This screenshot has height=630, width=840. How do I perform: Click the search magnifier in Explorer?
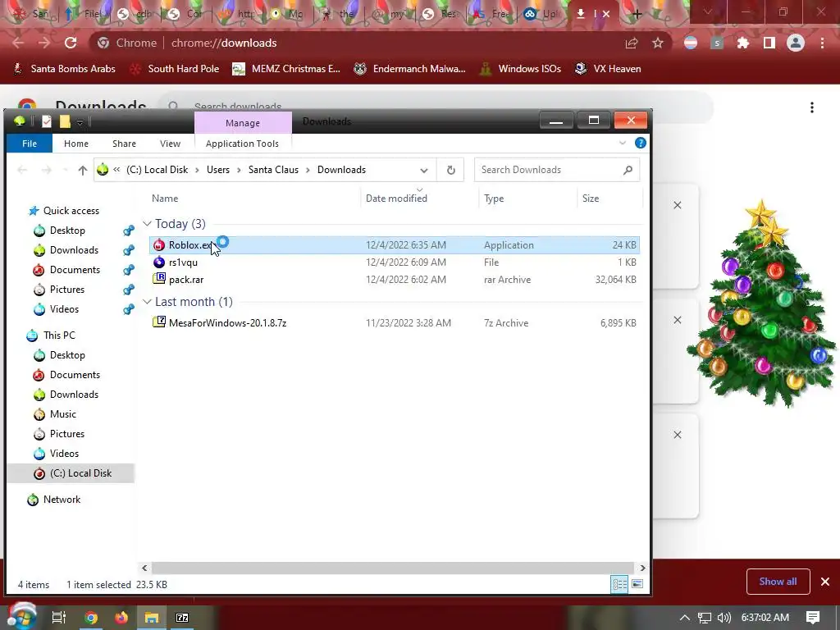628,170
